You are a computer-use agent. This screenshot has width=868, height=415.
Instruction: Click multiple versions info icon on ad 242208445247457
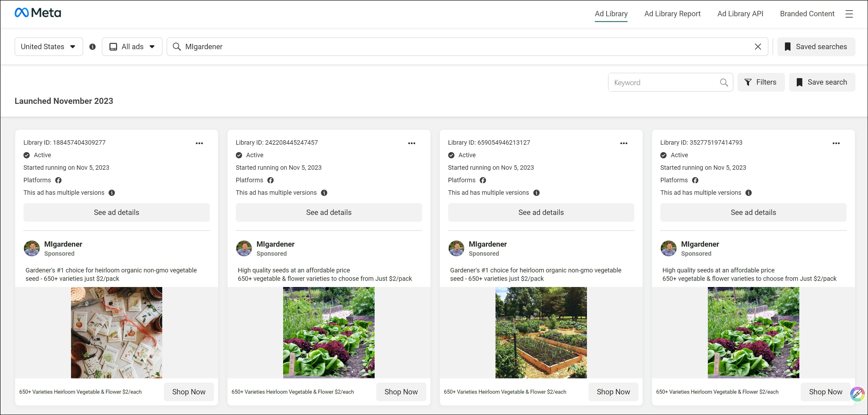[x=324, y=193]
